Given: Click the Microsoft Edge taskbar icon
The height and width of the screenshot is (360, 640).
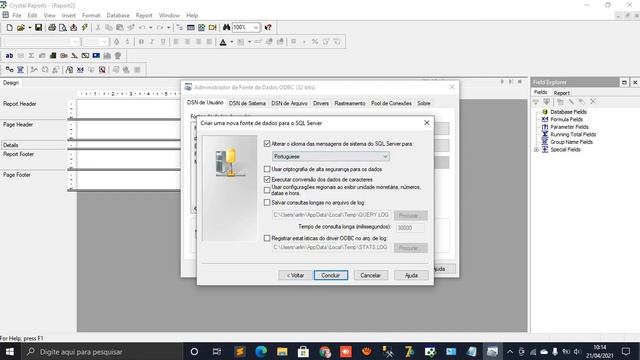Looking at the screenshot, I should (261, 351).
